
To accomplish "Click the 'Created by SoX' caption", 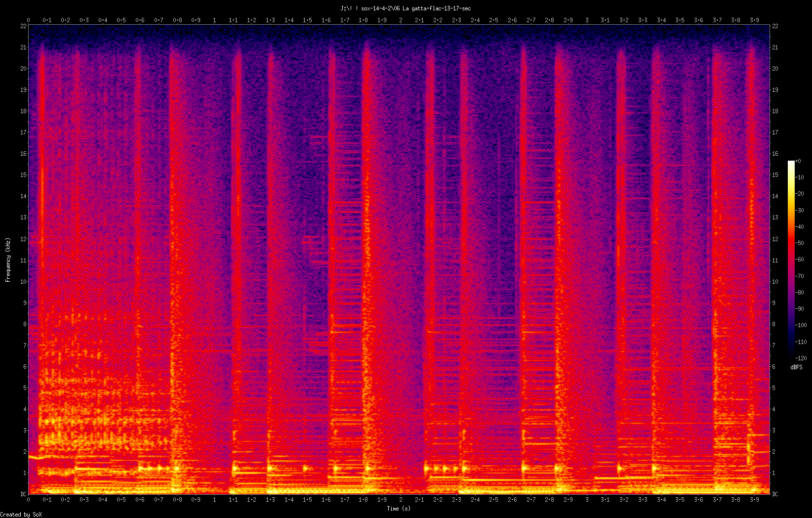I will 21,515.
